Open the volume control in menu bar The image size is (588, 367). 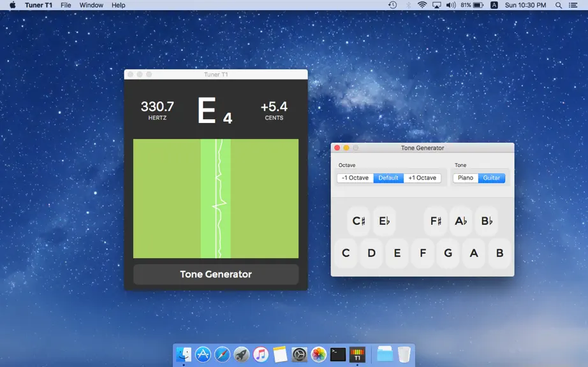pyautogui.click(x=451, y=5)
